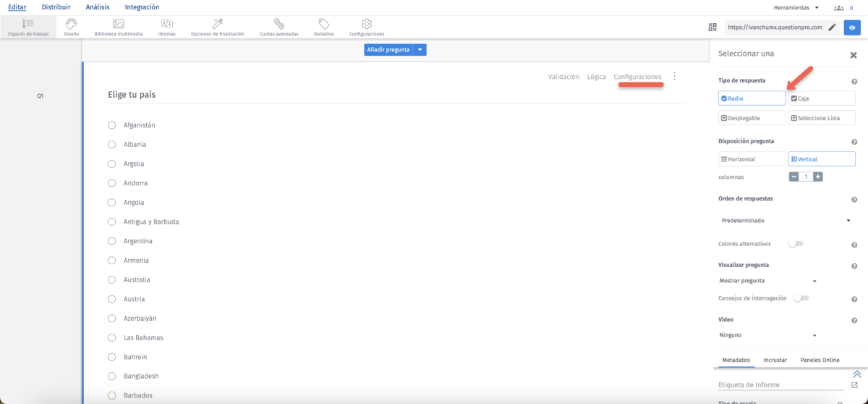Image resolution: width=868 pixels, height=404 pixels.
Task: Switch to the Integración menu
Action: 142,7
